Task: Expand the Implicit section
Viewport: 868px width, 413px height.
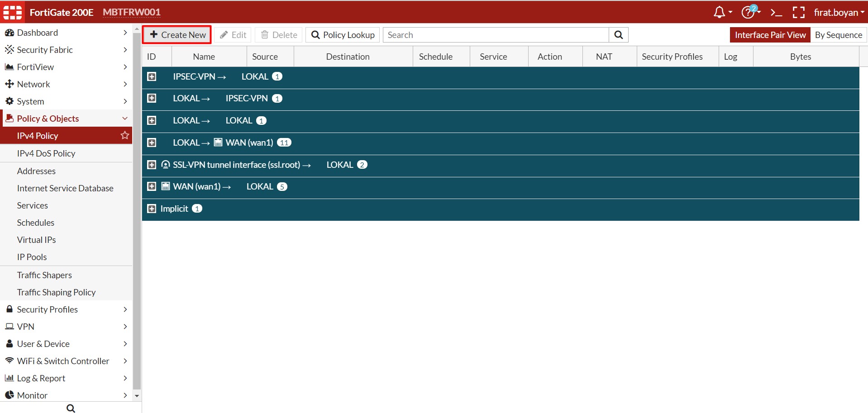Action: [152, 209]
